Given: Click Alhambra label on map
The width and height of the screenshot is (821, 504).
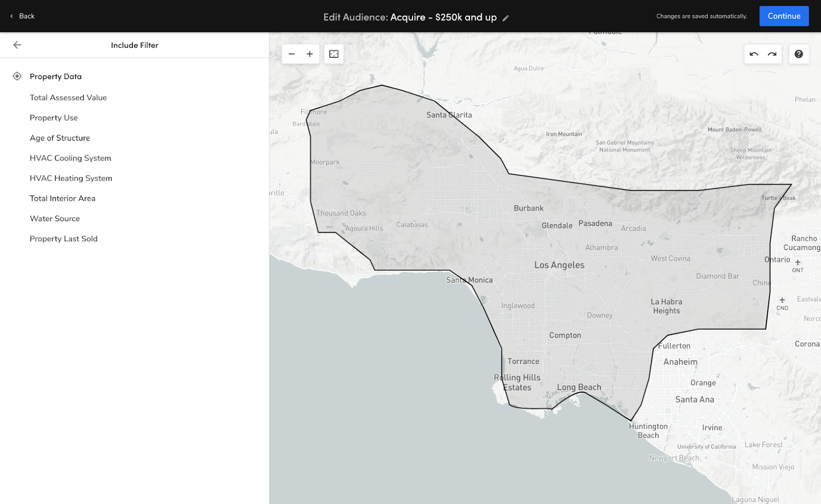Looking at the screenshot, I should 601,247.
